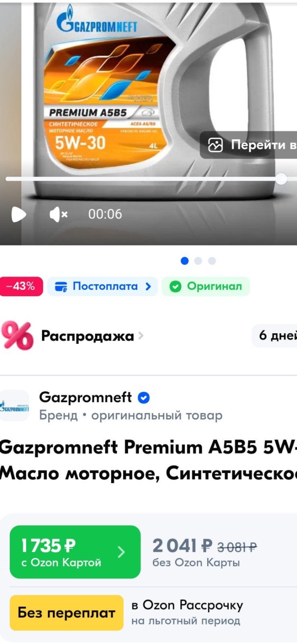Move the video progress slider handle
Viewport: 297px width, 644px height.
tap(281, 179)
